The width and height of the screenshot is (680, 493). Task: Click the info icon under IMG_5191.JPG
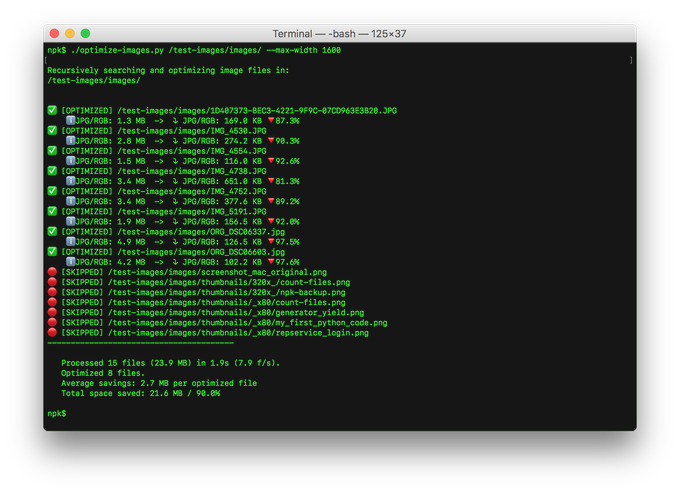(70, 222)
